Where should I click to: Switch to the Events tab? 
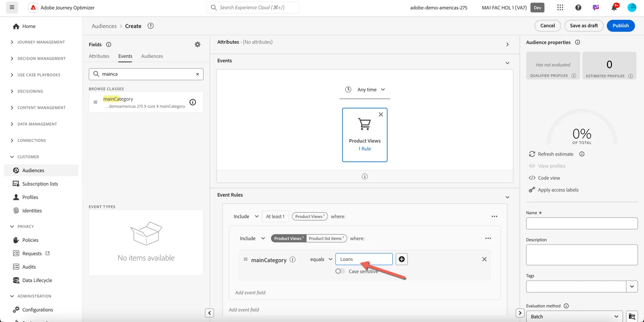point(125,56)
